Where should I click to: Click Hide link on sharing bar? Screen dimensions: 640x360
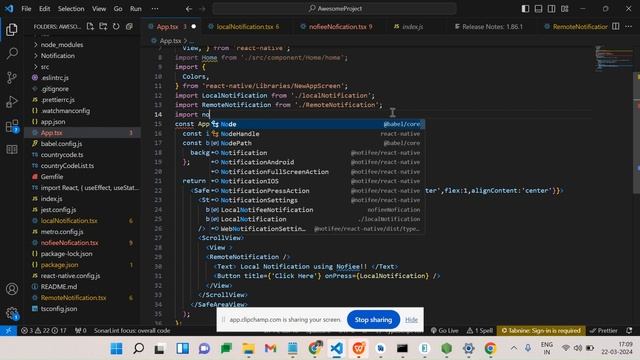coord(411,320)
